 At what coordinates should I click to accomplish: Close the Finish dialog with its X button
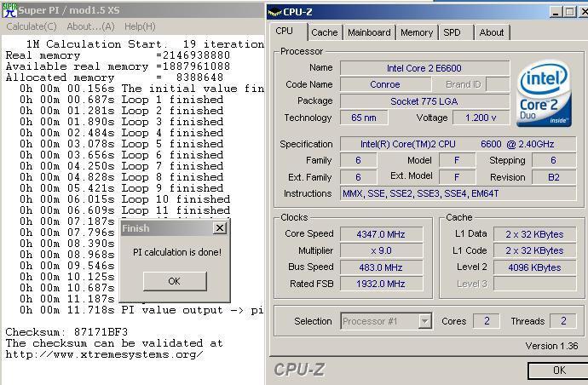(x=220, y=228)
